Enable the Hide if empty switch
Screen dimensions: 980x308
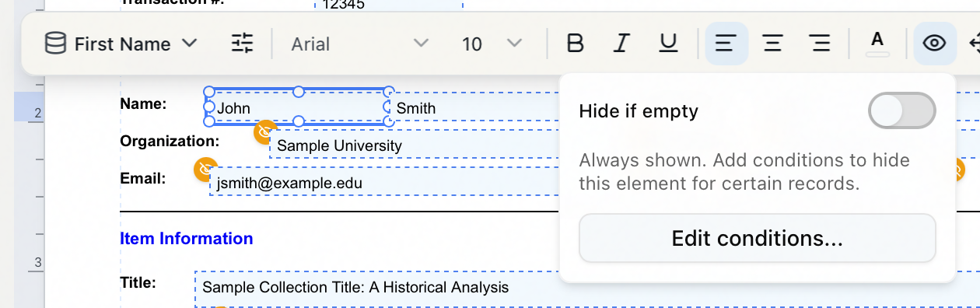click(x=901, y=111)
